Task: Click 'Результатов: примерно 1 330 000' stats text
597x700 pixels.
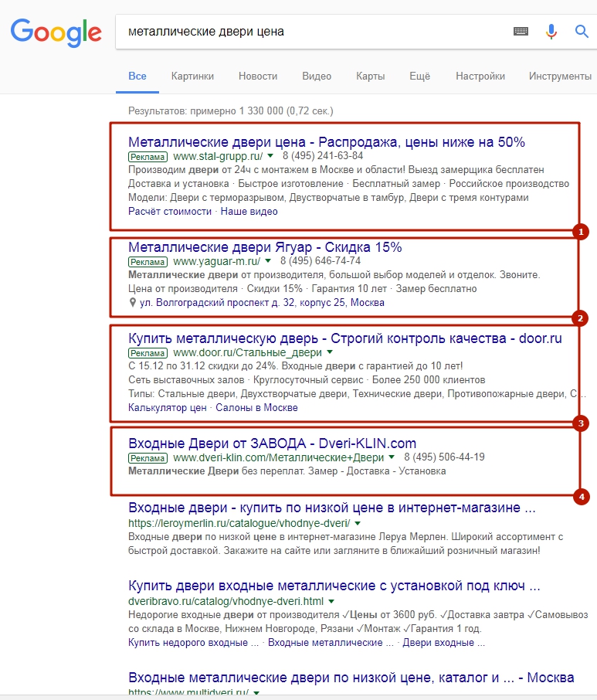Action: [x=231, y=110]
